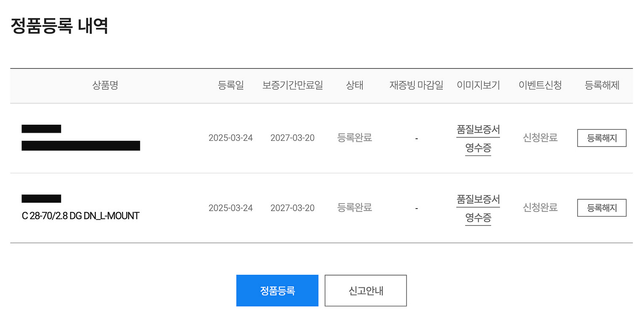View 품질보증서 for the C 28-70/2.8 lens
This screenshot has height=316, width=644.
pos(478,199)
